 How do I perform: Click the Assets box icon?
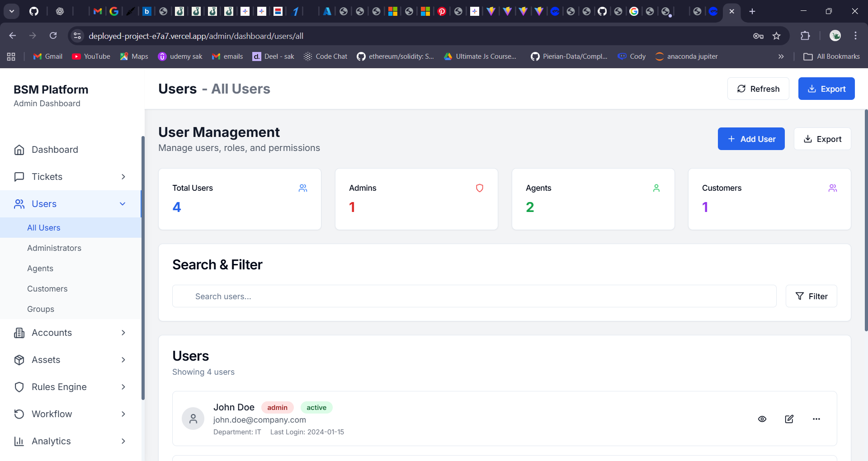tap(19, 360)
